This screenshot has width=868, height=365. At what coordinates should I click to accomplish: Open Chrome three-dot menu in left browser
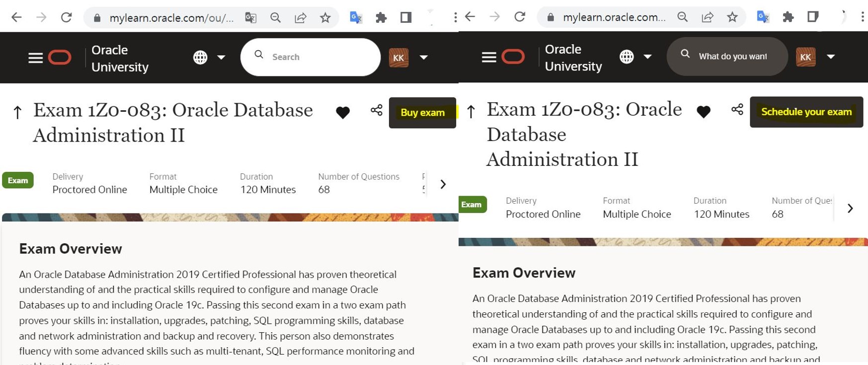[x=455, y=18]
